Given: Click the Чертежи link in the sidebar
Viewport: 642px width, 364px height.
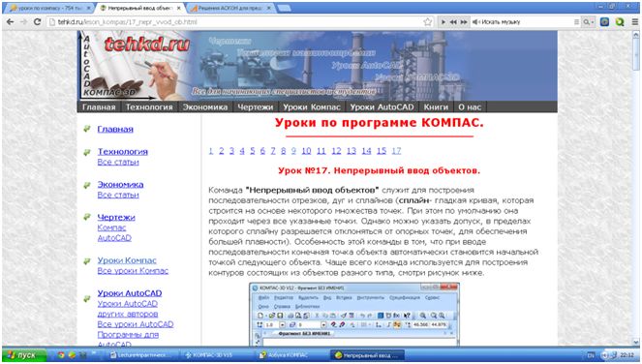Looking at the screenshot, I should tap(116, 218).
